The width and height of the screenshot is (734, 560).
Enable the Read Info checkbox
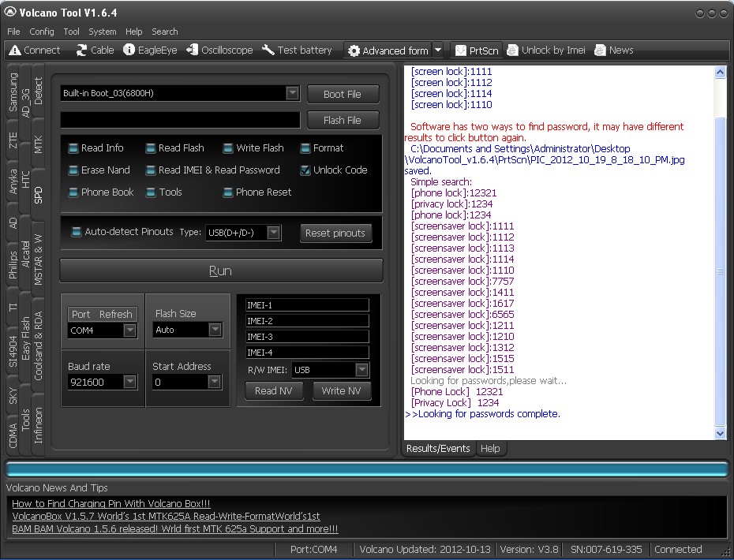click(x=73, y=148)
